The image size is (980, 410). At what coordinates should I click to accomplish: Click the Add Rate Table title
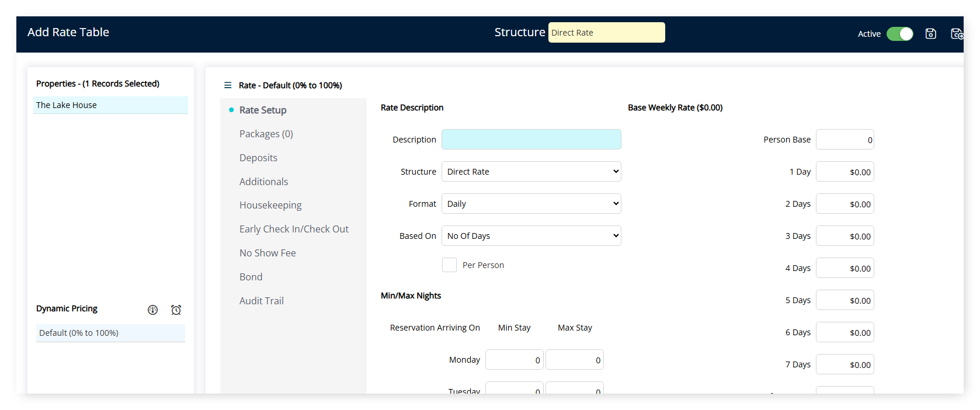click(x=68, y=32)
